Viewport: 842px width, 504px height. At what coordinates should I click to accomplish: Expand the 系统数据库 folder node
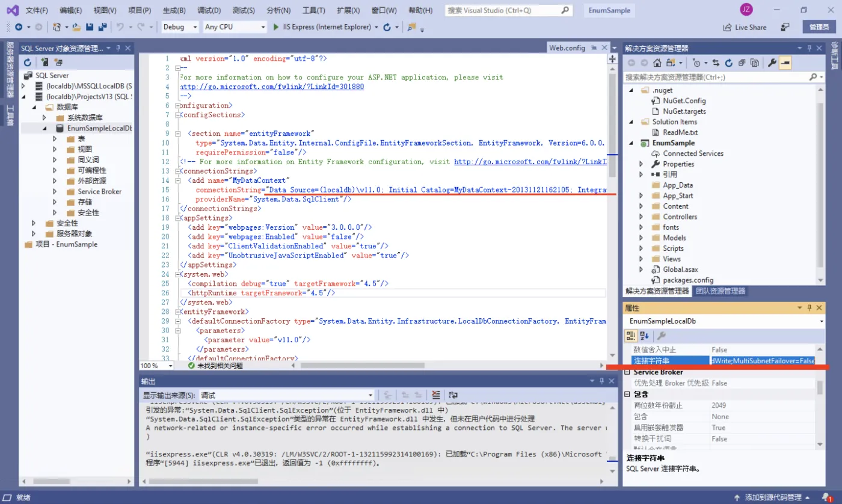45,118
